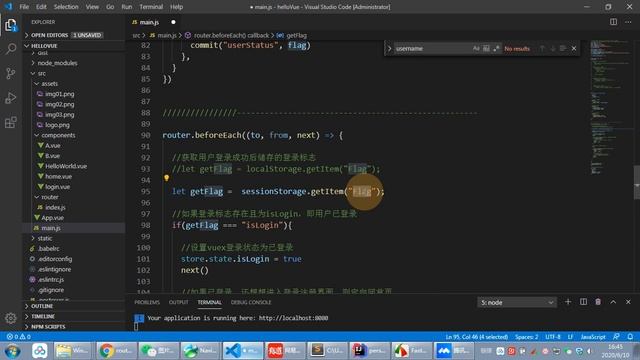This screenshot has width=640, height=360.
Task: Switch to the DEBUG CONSOLE tab
Action: (251, 302)
